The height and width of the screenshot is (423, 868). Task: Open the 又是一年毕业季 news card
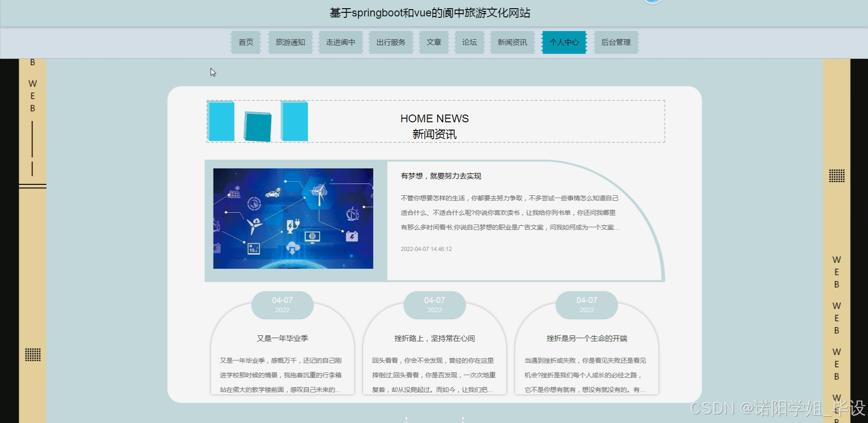282,338
